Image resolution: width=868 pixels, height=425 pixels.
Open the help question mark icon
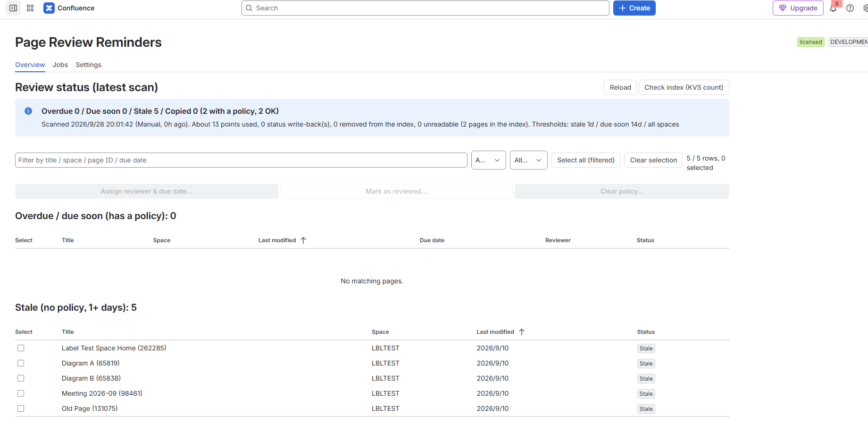pyautogui.click(x=850, y=8)
